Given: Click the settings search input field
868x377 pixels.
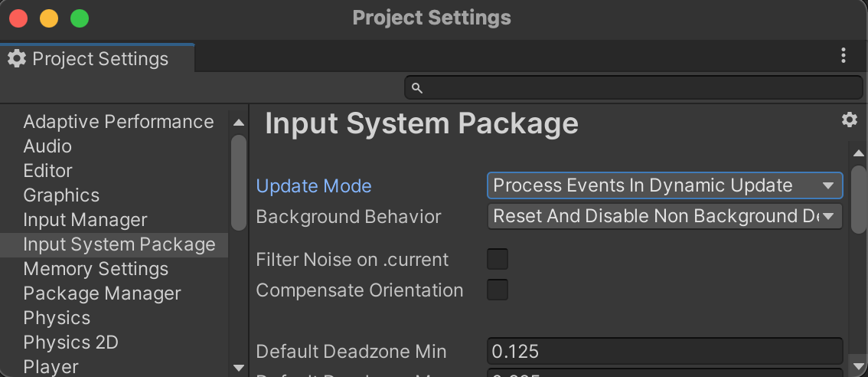Looking at the screenshot, I should (x=641, y=87).
